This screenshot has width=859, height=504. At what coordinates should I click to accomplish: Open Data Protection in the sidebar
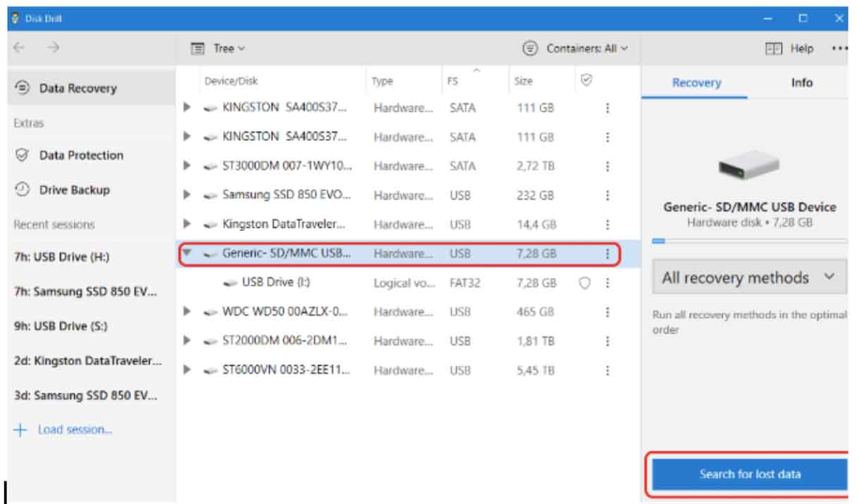point(80,156)
